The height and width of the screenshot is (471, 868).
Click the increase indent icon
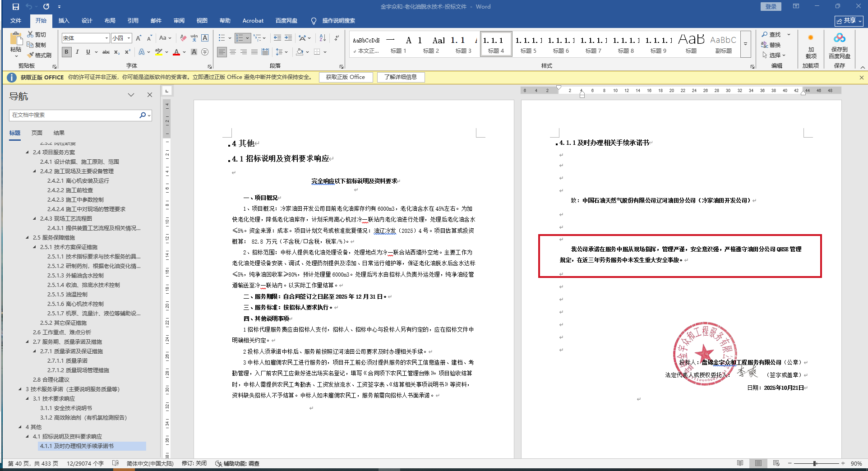pyautogui.click(x=288, y=38)
